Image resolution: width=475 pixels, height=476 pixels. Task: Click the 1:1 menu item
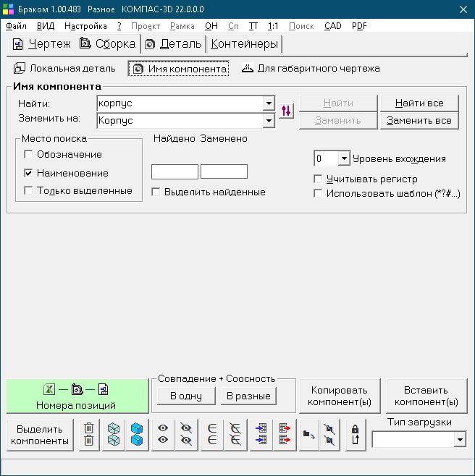[273, 26]
